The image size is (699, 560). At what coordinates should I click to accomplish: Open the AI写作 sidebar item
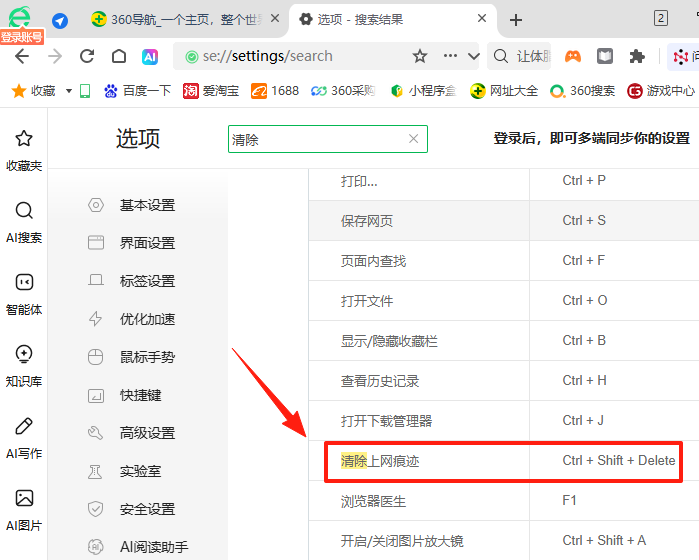click(24, 439)
